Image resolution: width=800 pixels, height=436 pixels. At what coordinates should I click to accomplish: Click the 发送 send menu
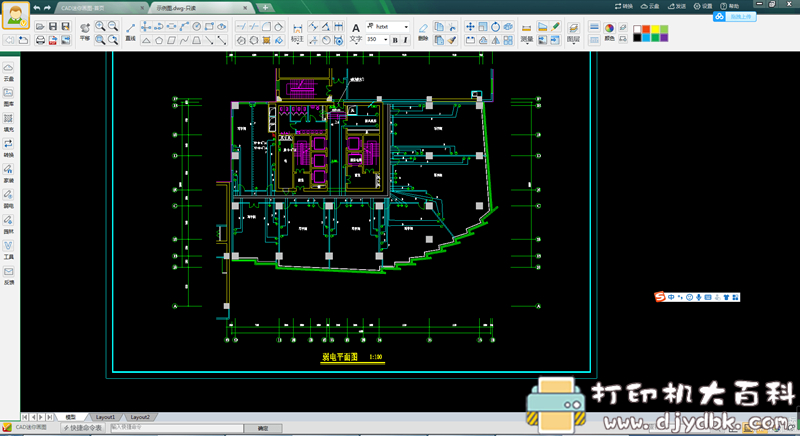click(677, 6)
